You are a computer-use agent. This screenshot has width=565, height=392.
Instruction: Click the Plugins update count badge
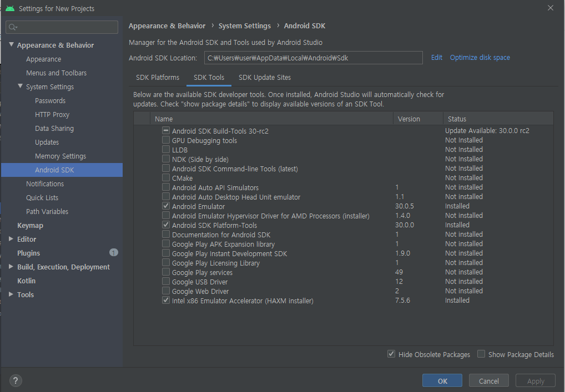[x=114, y=253]
